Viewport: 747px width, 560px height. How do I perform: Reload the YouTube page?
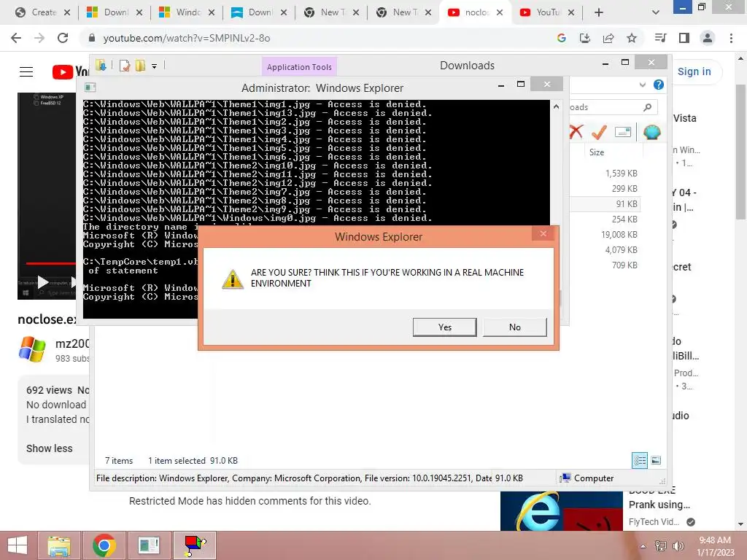(x=63, y=38)
